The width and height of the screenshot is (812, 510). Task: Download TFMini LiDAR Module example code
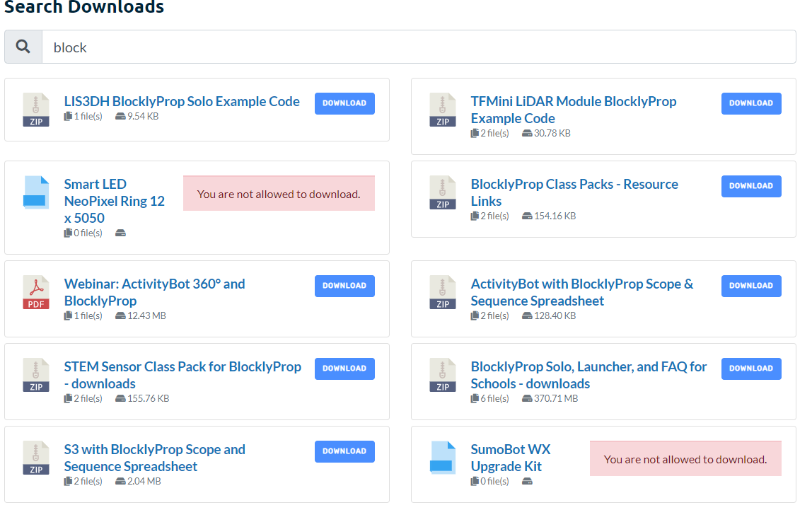[751, 103]
